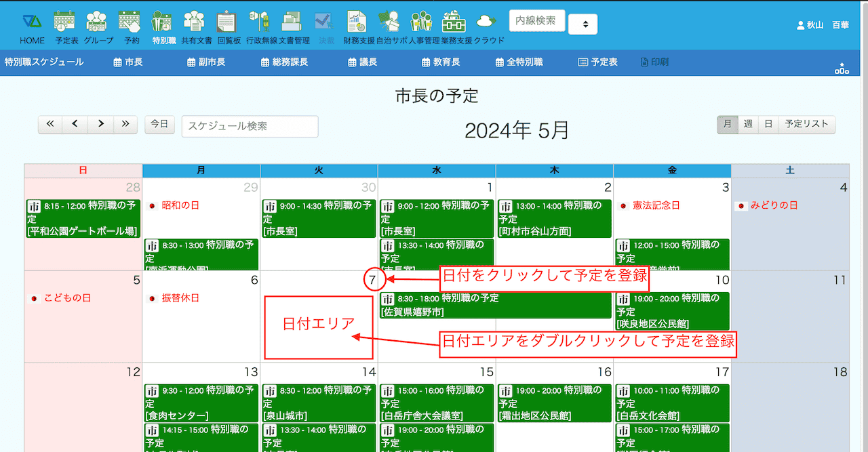Click date number 7 in calendar

click(x=372, y=280)
